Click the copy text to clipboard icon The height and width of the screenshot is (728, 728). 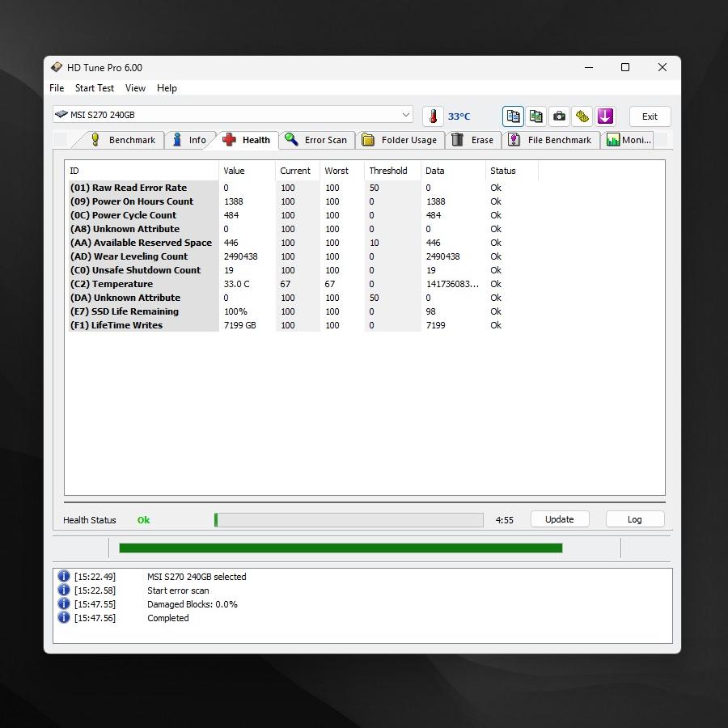click(x=513, y=116)
